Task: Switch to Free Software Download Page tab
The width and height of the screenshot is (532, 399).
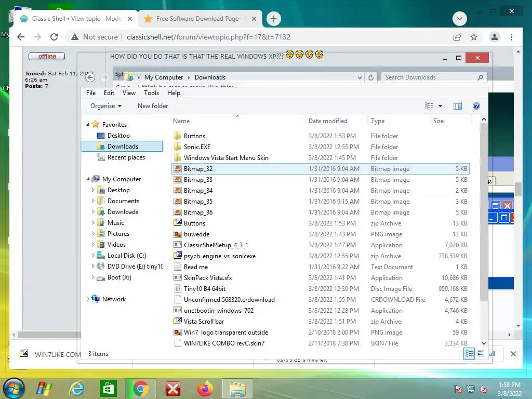Action: pyautogui.click(x=200, y=19)
